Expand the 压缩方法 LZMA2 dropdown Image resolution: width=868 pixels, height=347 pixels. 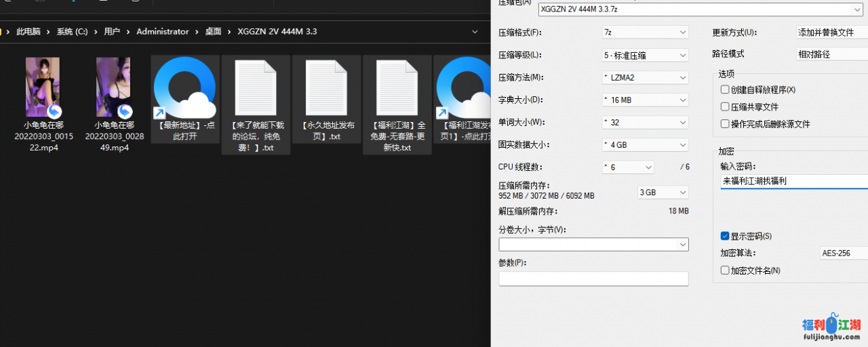(645, 77)
